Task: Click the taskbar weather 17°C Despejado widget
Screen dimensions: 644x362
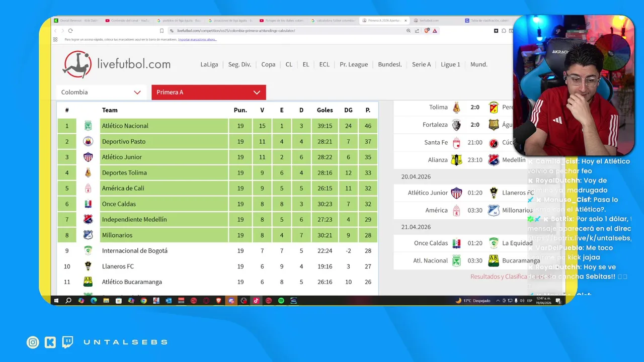Action: pyautogui.click(x=473, y=301)
